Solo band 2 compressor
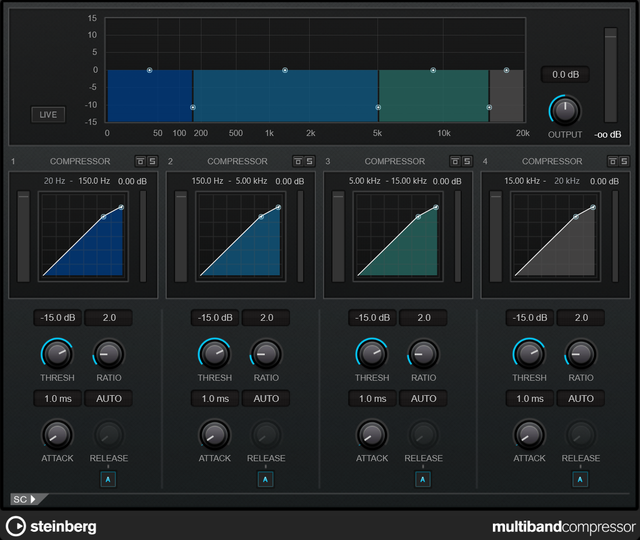 (x=309, y=161)
